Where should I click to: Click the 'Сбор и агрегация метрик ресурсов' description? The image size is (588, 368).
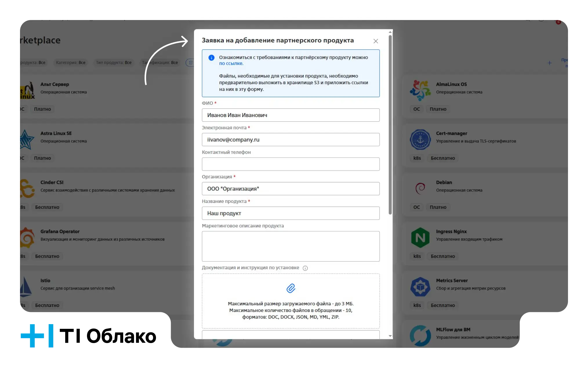click(x=471, y=288)
